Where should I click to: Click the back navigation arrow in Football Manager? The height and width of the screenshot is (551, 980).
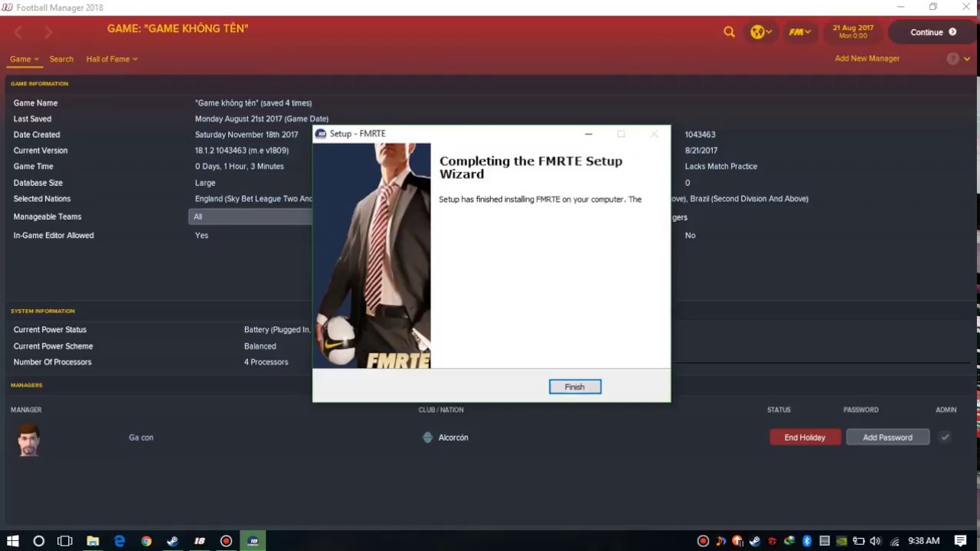(19, 32)
